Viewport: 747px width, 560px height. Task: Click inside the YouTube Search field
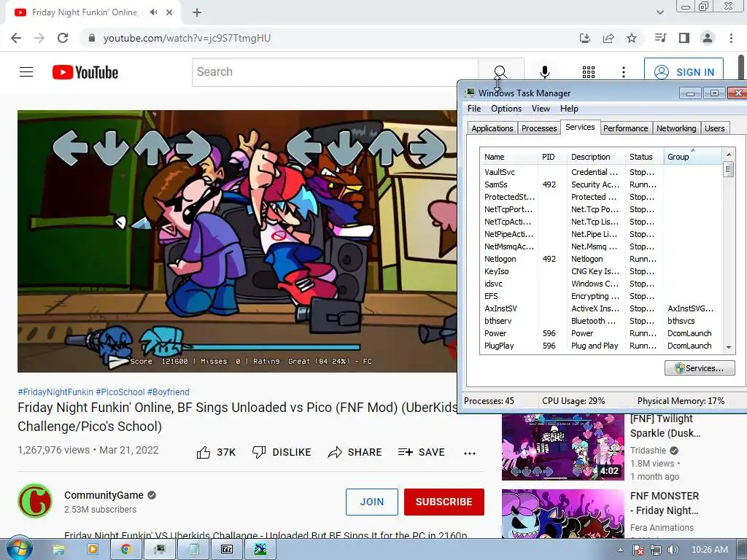(x=335, y=72)
